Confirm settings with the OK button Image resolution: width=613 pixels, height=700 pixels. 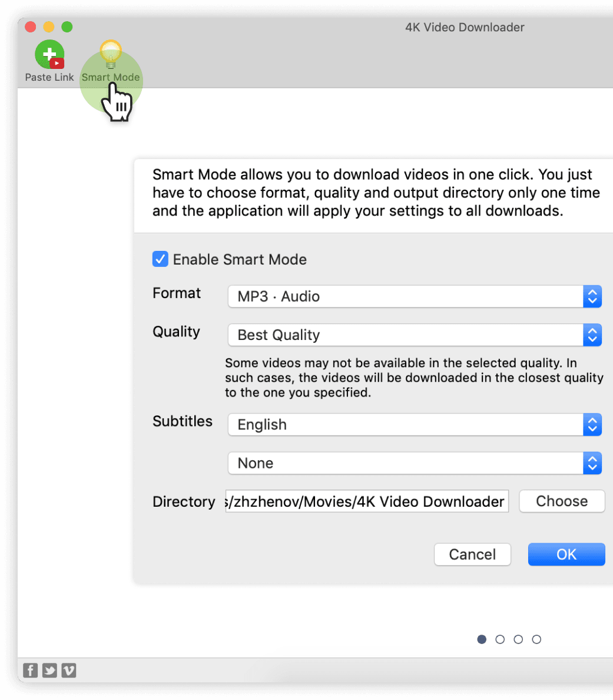566,554
